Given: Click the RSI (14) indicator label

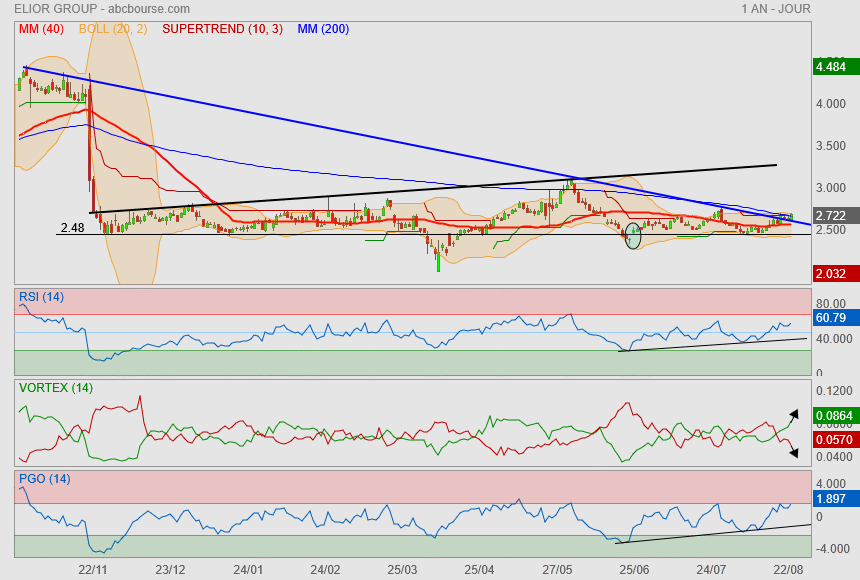Looking at the screenshot, I should (x=42, y=296).
